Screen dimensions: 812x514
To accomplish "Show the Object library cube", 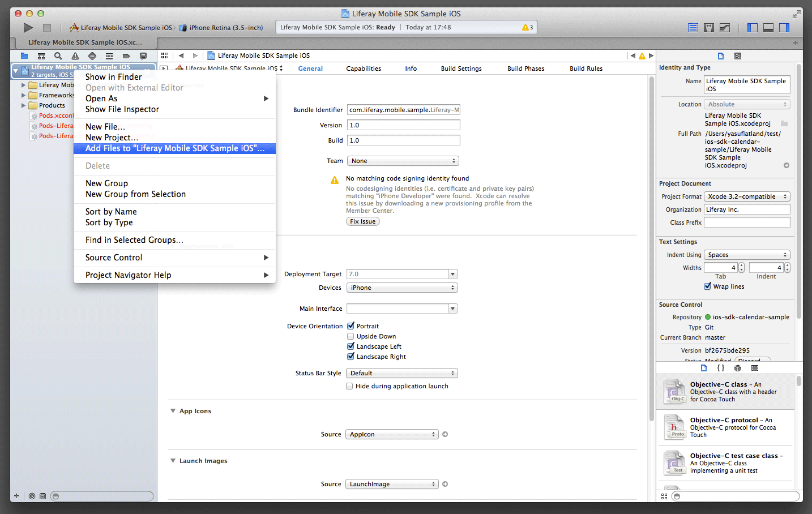I will pyautogui.click(x=738, y=368).
